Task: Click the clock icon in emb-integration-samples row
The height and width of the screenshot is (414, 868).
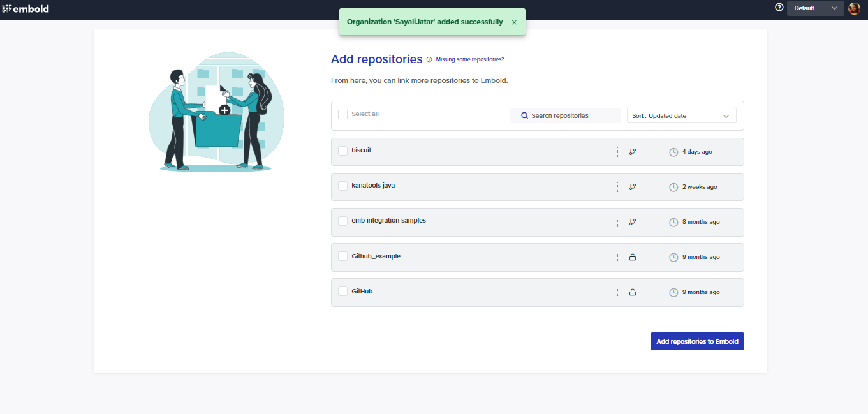Action: coord(673,222)
